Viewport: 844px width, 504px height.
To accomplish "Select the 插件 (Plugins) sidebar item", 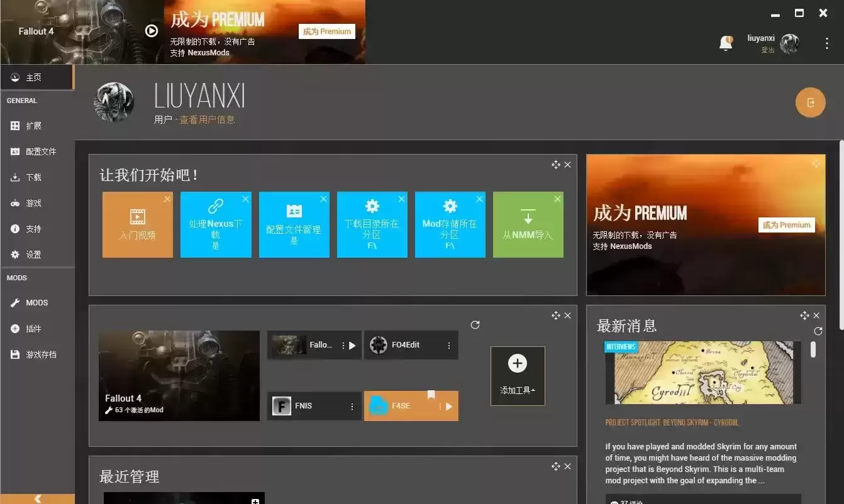I will point(33,329).
